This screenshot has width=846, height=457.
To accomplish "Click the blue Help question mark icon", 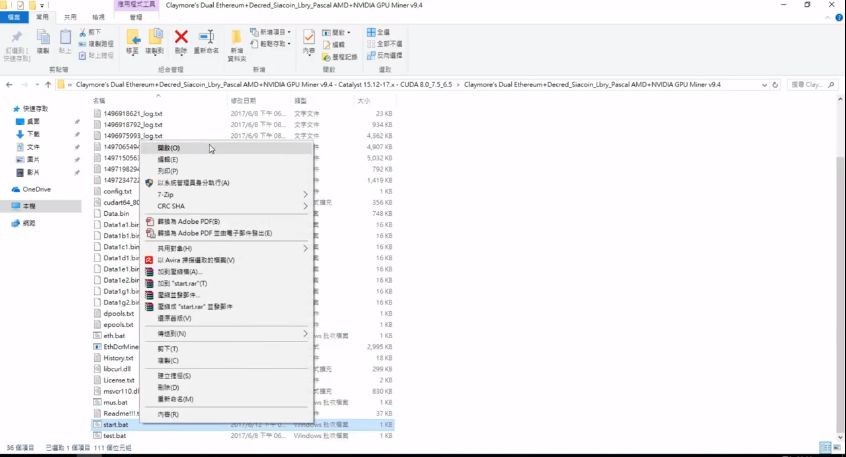I will click(x=839, y=17).
